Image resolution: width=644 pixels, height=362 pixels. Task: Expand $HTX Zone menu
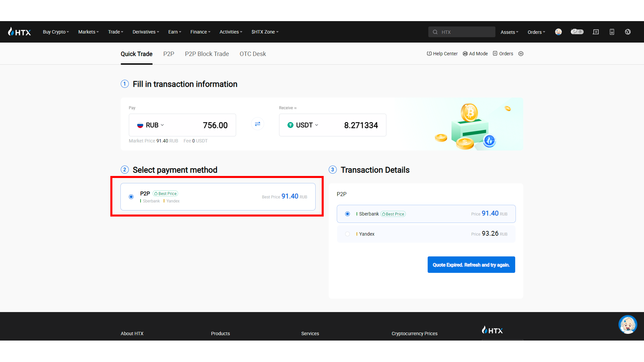click(x=265, y=32)
